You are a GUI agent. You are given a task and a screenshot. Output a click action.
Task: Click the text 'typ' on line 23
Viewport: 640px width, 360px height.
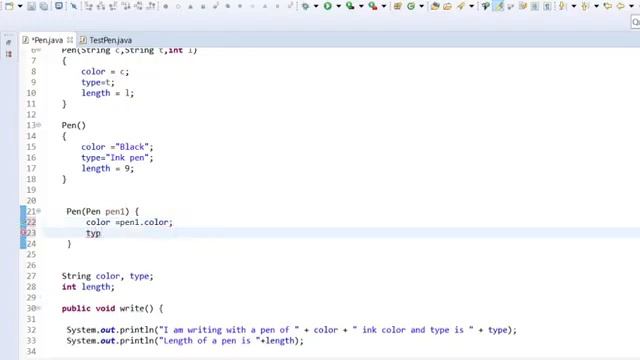pos(93,233)
